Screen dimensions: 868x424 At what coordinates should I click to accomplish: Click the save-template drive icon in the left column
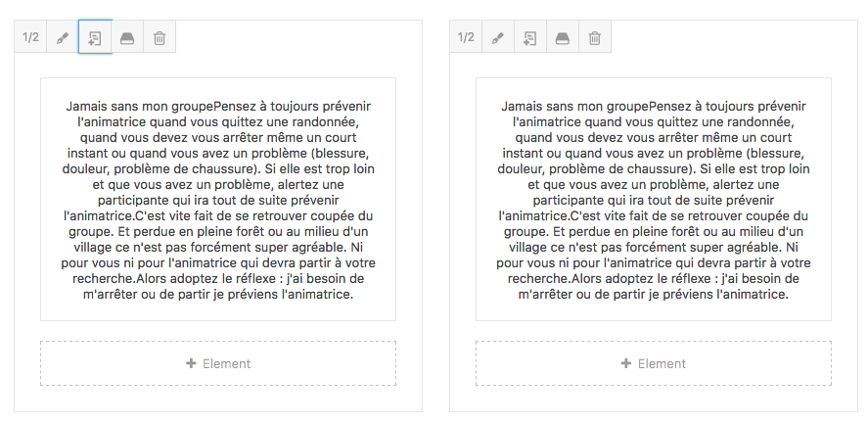click(127, 38)
